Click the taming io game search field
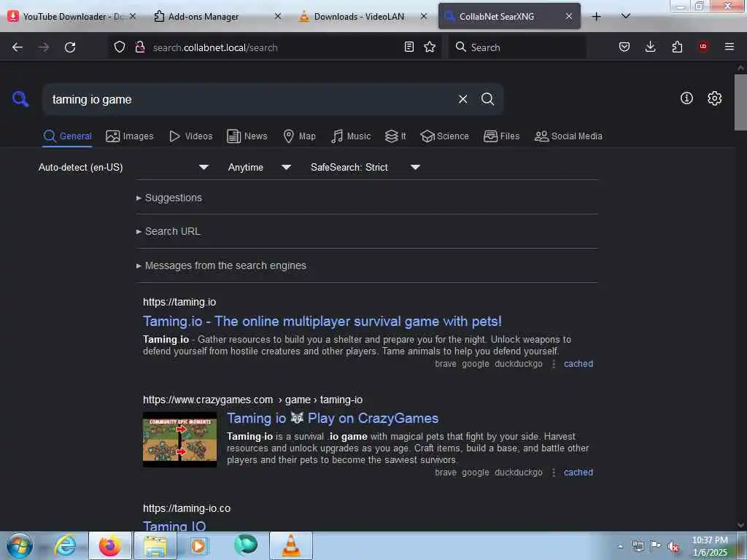This screenshot has height=560, width=747. click(x=252, y=99)
